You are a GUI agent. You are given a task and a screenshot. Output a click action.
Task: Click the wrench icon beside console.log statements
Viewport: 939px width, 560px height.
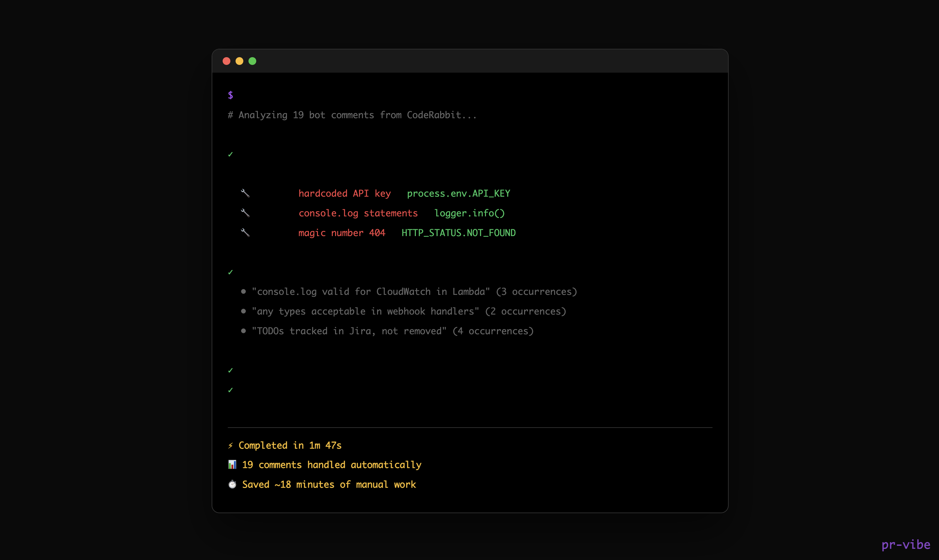(x=245, y=213)
